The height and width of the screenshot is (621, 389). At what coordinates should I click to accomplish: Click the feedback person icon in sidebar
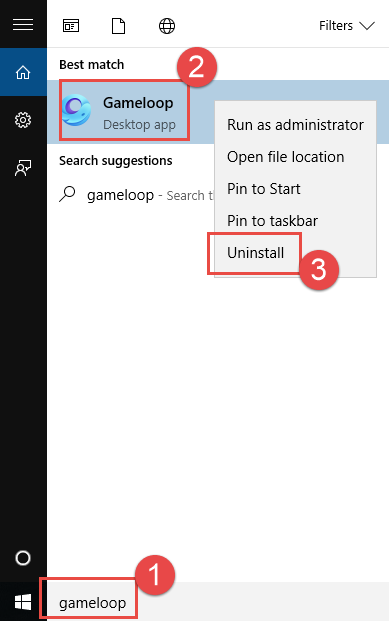coord(23,168)
